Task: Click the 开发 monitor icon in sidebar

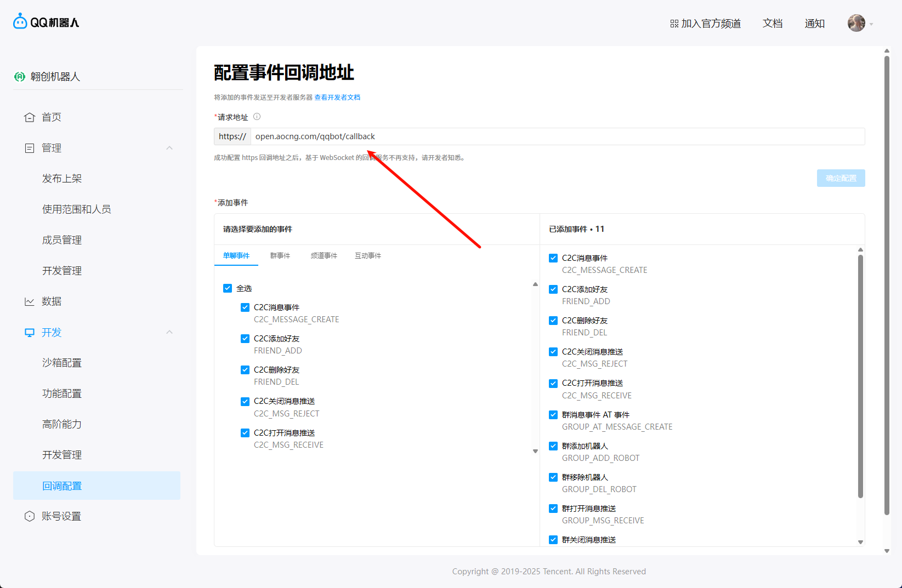Action: pyautogui.click(x=30, y=333)
